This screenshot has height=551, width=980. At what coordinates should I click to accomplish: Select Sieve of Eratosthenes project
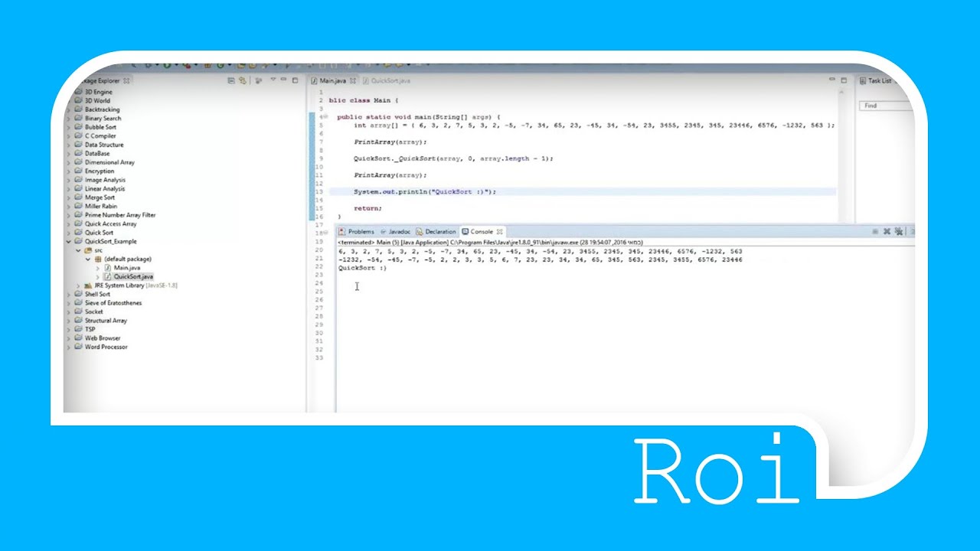pyautogui.click(x=113, y=303)
